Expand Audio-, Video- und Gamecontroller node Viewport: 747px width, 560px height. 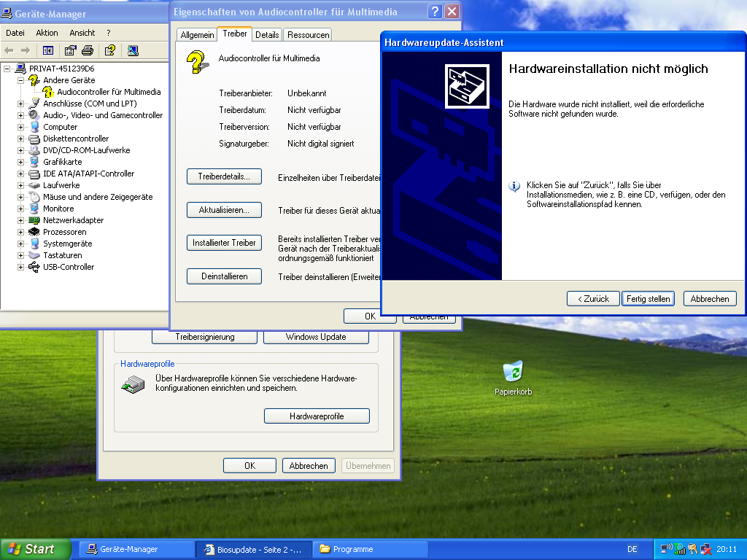[x=20, y=115]
